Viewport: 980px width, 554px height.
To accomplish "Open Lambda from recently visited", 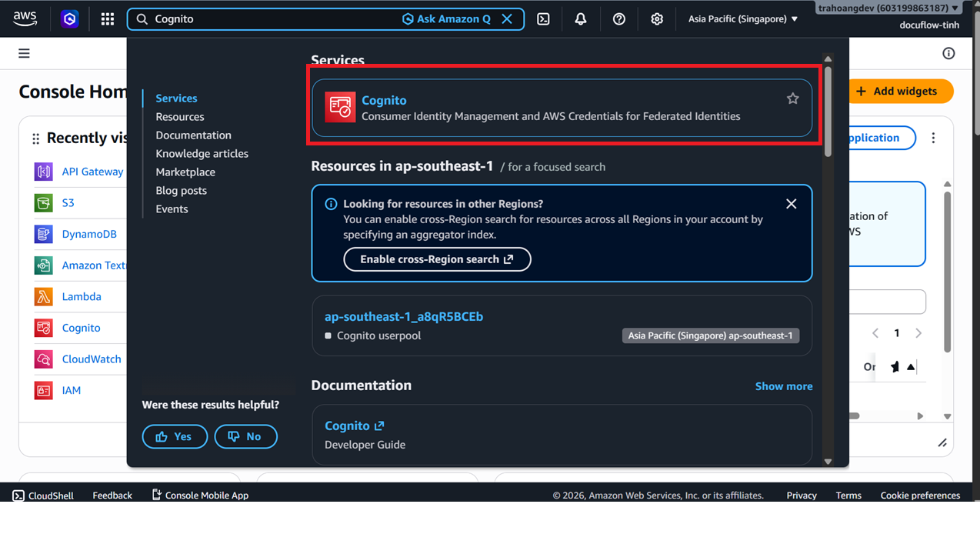I will (x=82, y=296).
